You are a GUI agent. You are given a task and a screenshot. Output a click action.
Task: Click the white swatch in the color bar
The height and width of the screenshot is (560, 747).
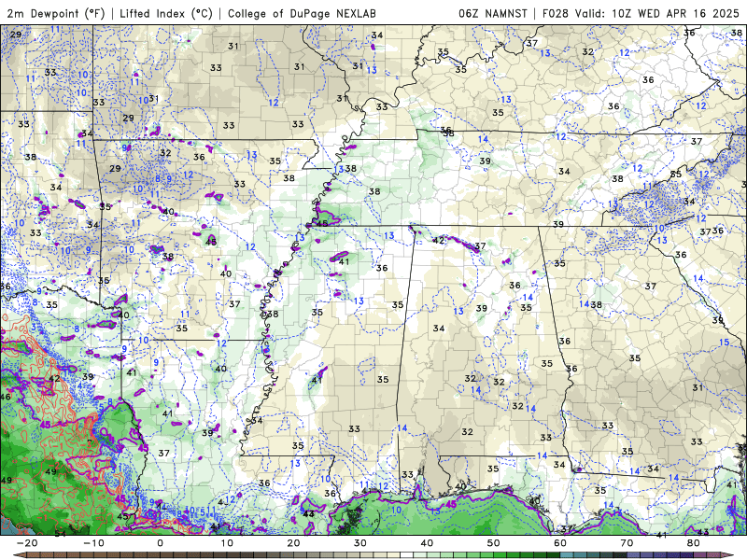click(x=407, y=555)
